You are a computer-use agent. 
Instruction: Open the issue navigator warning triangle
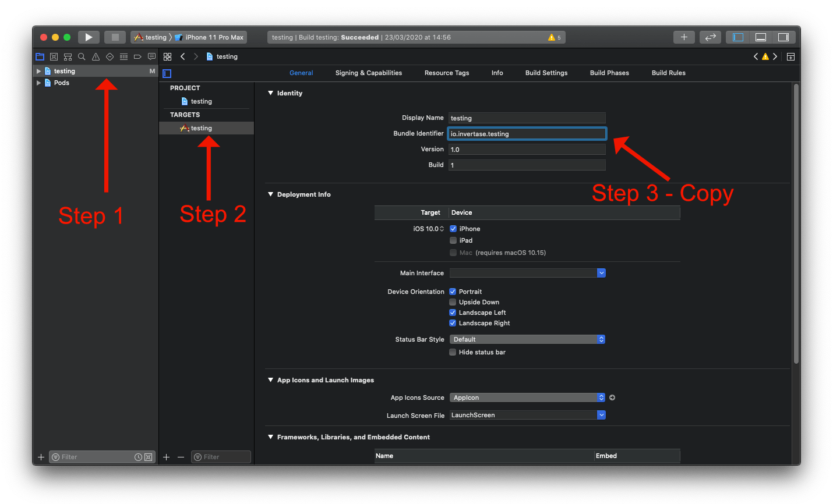pos(96,56)
